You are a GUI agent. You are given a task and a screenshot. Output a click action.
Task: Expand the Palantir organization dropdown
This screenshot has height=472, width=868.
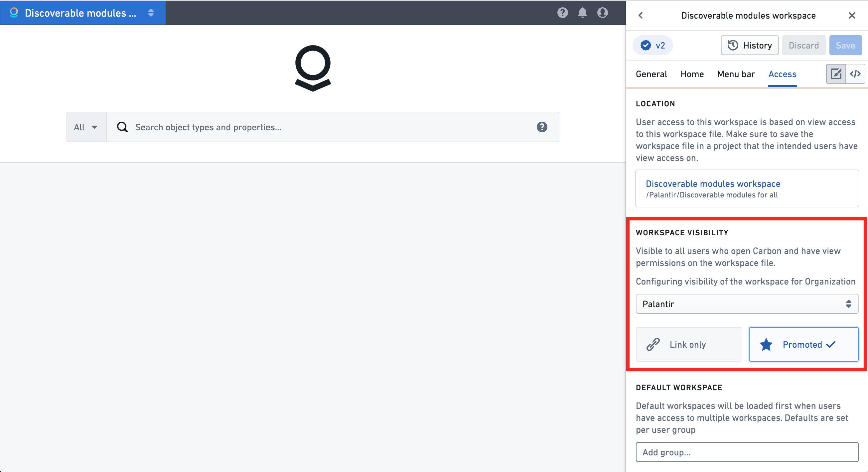(747, 303)
